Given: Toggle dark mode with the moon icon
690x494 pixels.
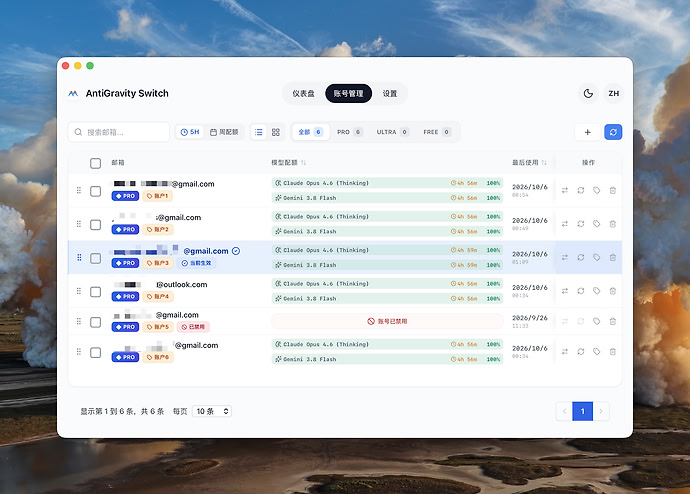Looking at the screenshot, I should pos(588,93).
